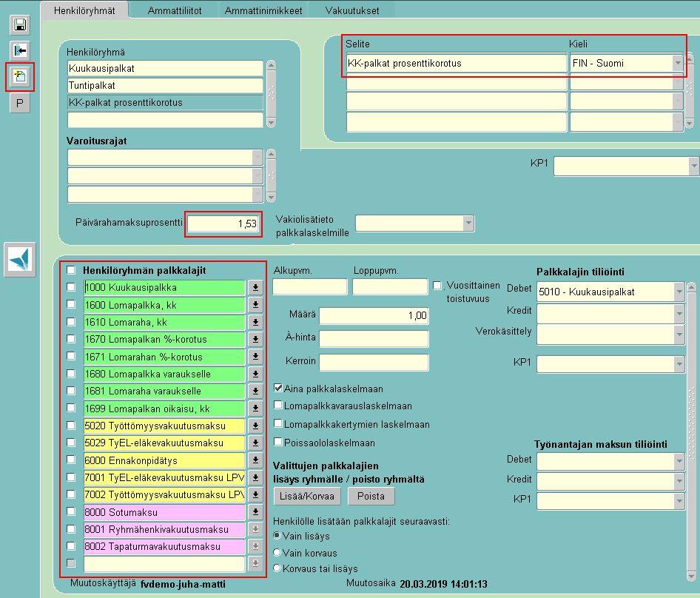Tick checkbox for 6000 Ennakonpidätys
This screenshot has height=598, width=700.
click(71, 460)
